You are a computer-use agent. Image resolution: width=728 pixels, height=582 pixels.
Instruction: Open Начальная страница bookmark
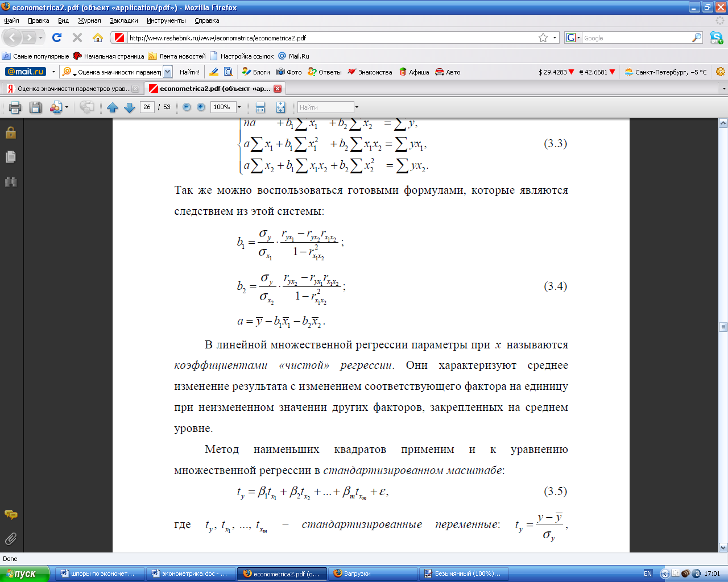click(x=109, y=56)
